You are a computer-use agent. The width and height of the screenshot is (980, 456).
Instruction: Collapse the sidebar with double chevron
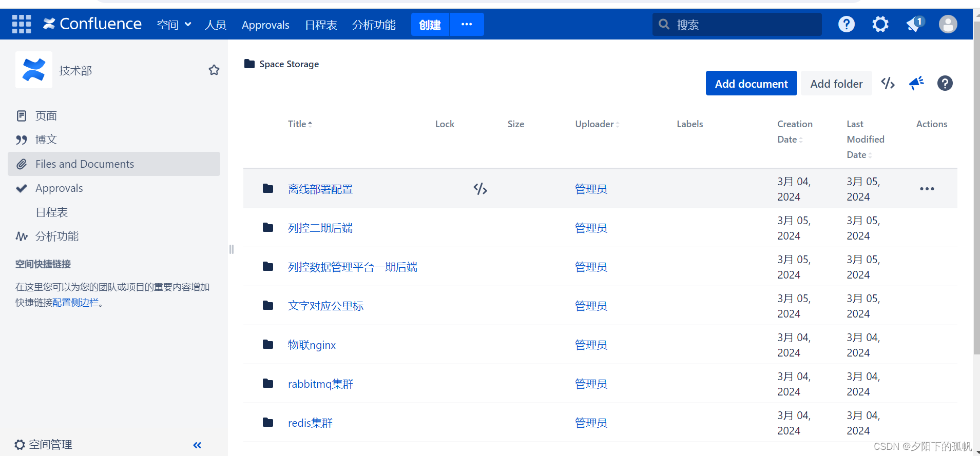coord(197,445)
